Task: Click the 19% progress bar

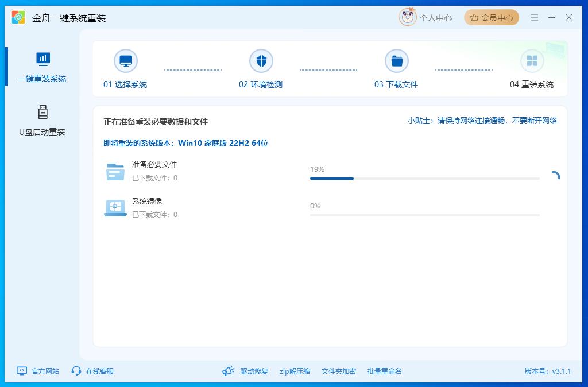Action: 425,179
